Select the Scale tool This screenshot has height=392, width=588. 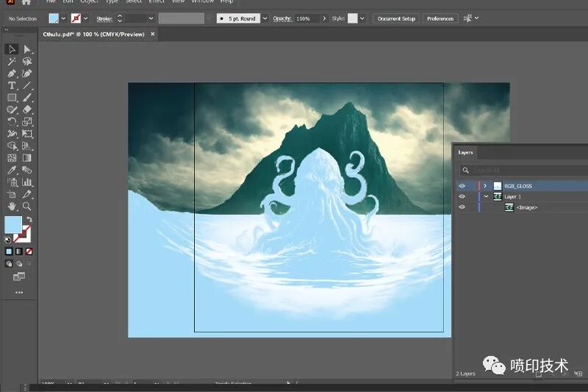pos(27,121)
